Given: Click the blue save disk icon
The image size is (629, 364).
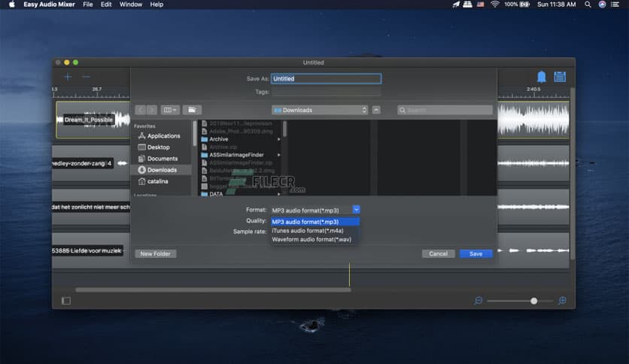Looking at the screenshot, I should coord(560,77).
